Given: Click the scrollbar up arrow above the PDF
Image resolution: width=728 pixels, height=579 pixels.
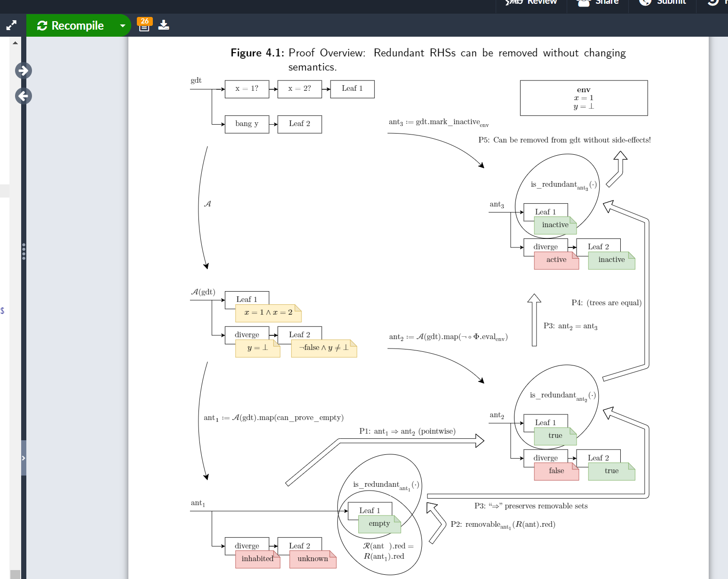Looking at the screenshot, I should (16, 42).
